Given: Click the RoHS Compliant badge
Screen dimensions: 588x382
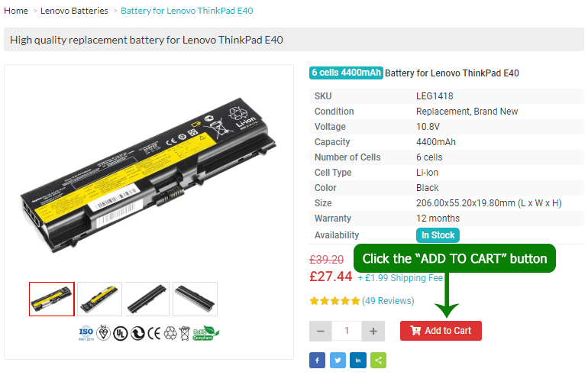Looking at the screenshot, I should (x=205, y=332).
